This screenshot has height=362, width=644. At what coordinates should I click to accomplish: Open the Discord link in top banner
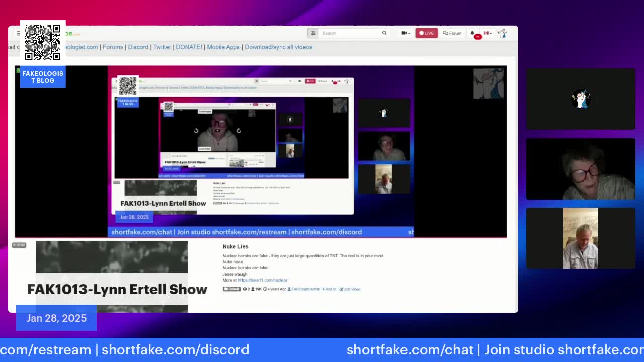tap(138, 47)
